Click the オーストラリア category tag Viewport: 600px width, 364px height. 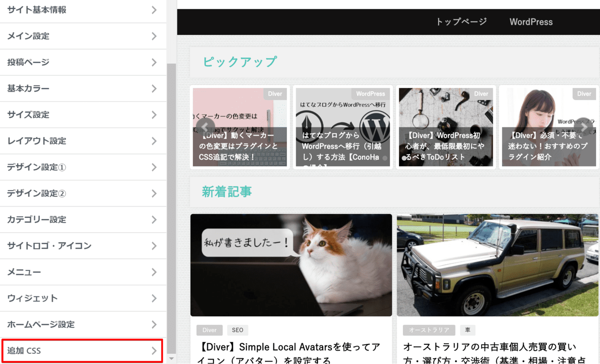tap(429, 330)
